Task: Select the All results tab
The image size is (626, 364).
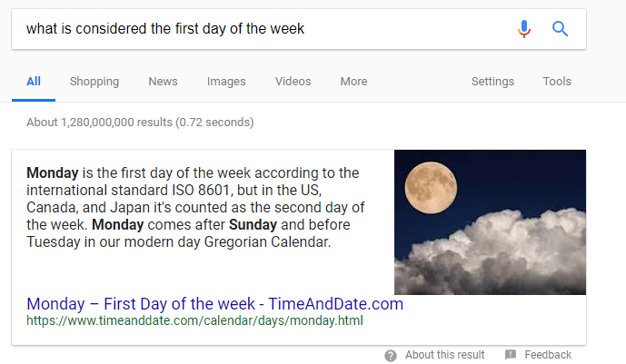Action: click(x=34, y=82)
